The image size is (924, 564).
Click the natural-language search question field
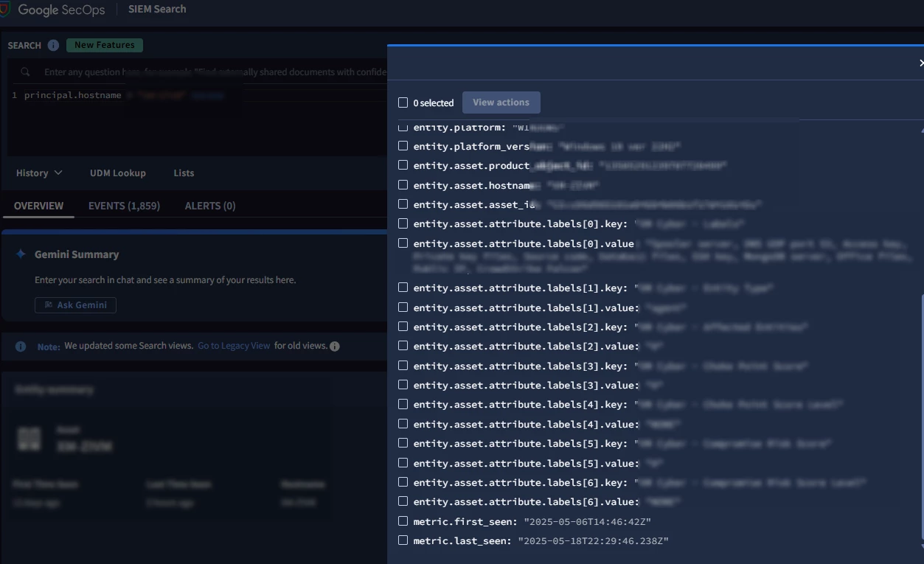tap(214, 72)
